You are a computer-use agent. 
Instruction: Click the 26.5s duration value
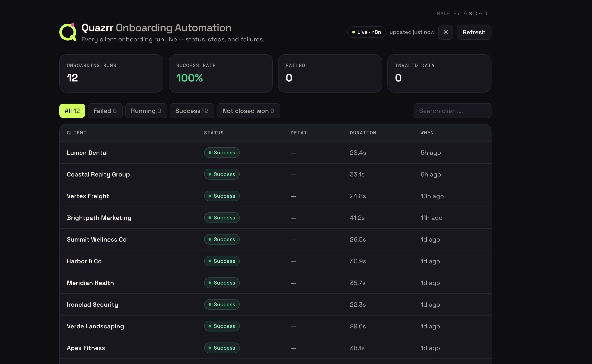pyautogui.click(x=358, y=239)
